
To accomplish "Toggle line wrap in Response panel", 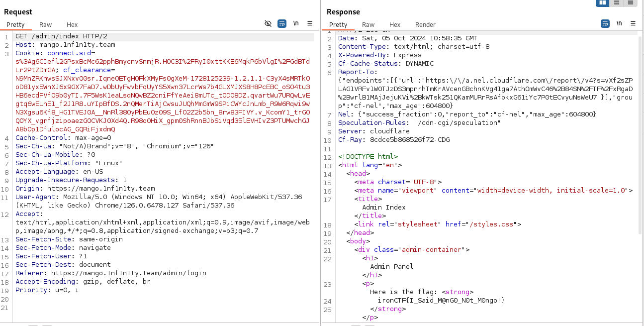I will pyautogui.click(x=605, y=23).
